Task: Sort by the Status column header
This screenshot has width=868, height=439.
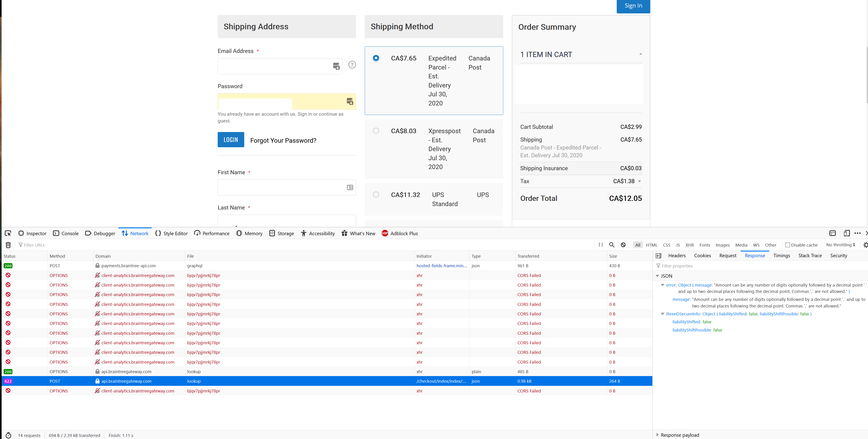Action: (x=24, y=256)
